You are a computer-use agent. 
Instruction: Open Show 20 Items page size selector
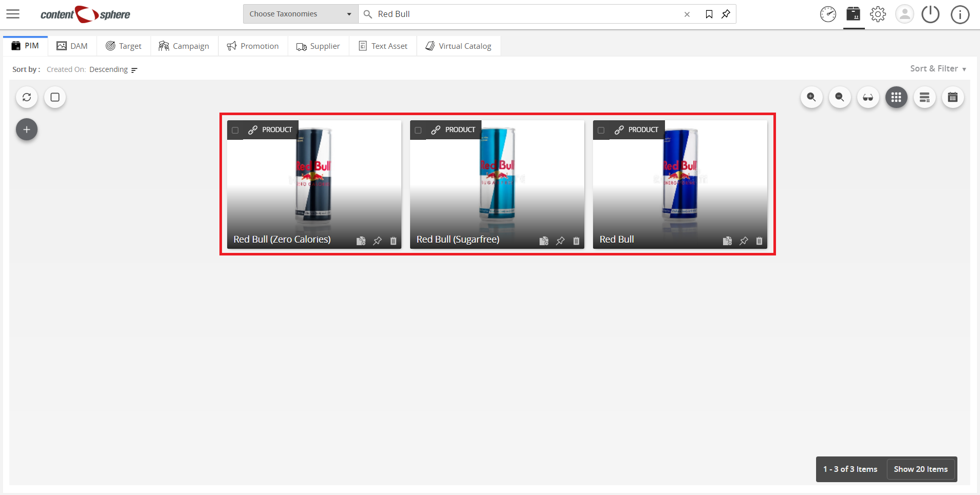point(921,469)
